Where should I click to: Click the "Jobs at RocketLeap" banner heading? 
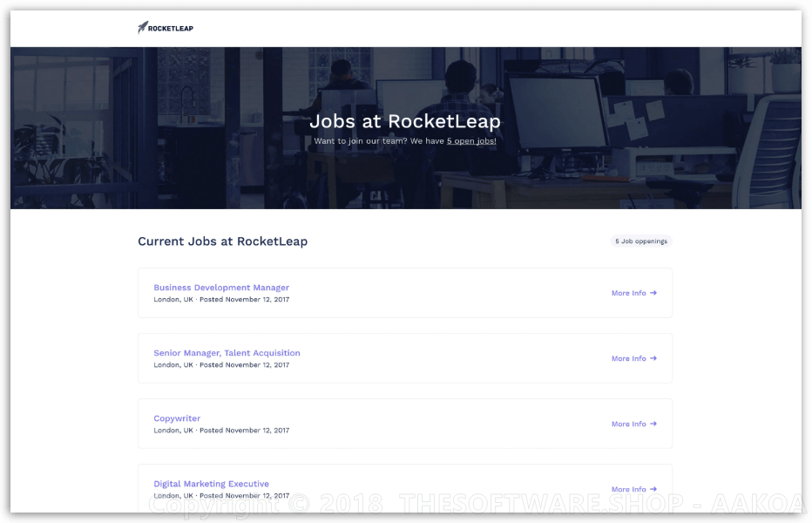click(x=405, y=121)
